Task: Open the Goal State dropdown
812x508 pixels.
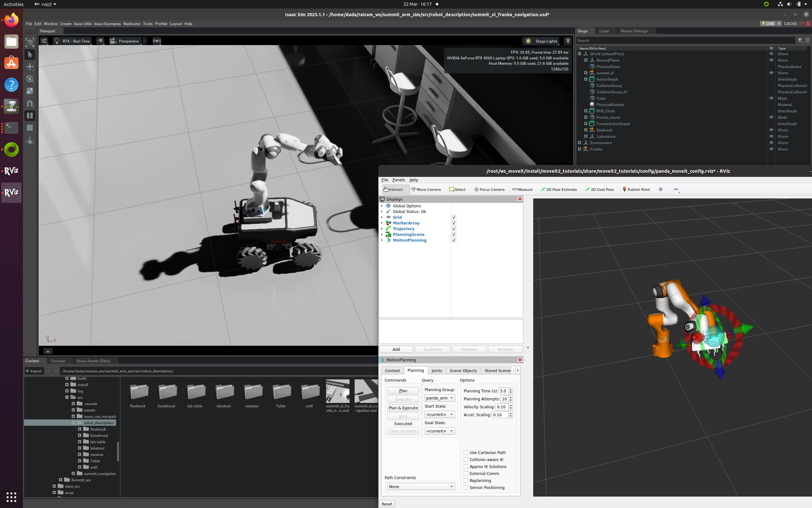Action: pos(440,431)
